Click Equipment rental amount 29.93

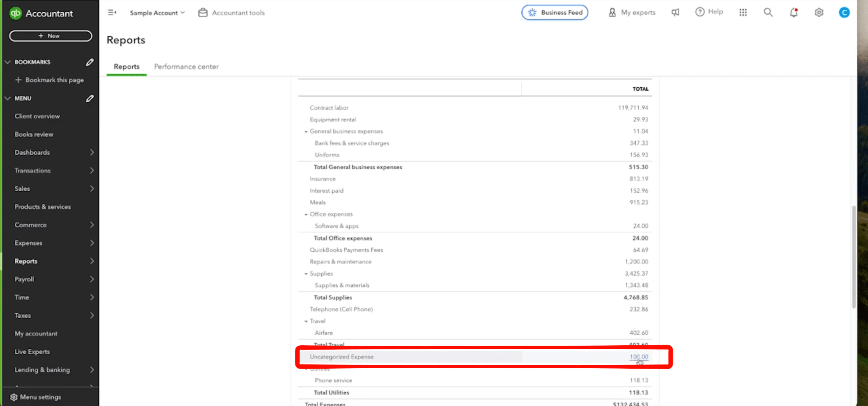(640, 120)
